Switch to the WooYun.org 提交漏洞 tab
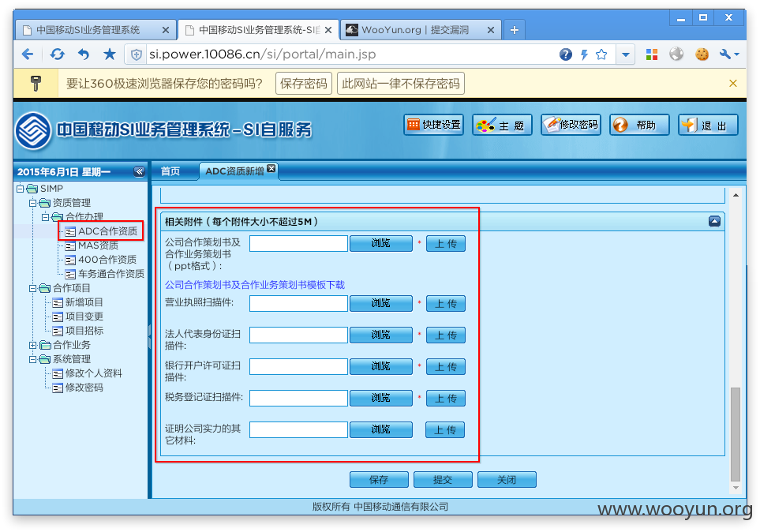The width and height of the screenshot is (760, 532). [420, 30]
